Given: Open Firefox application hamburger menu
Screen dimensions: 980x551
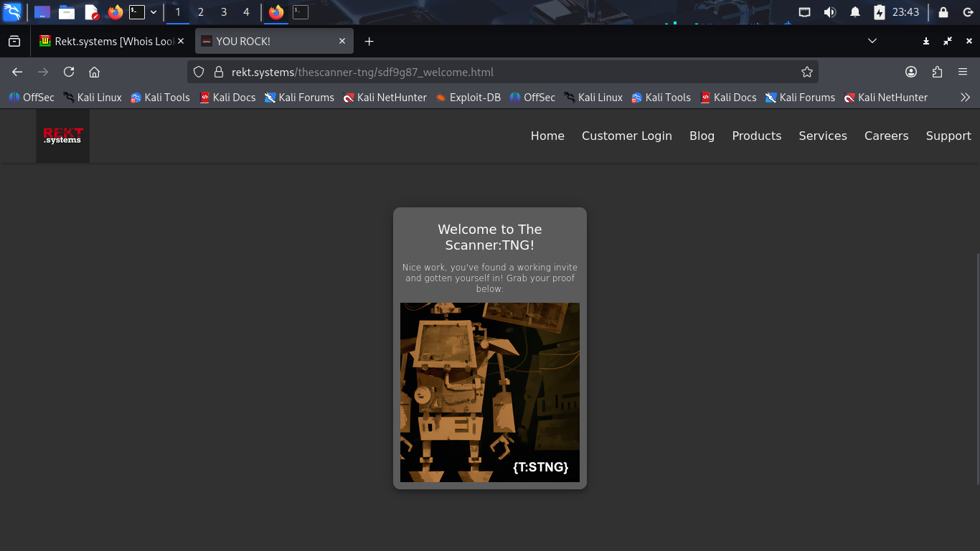Looking at the screenshot, I should 963,72.
